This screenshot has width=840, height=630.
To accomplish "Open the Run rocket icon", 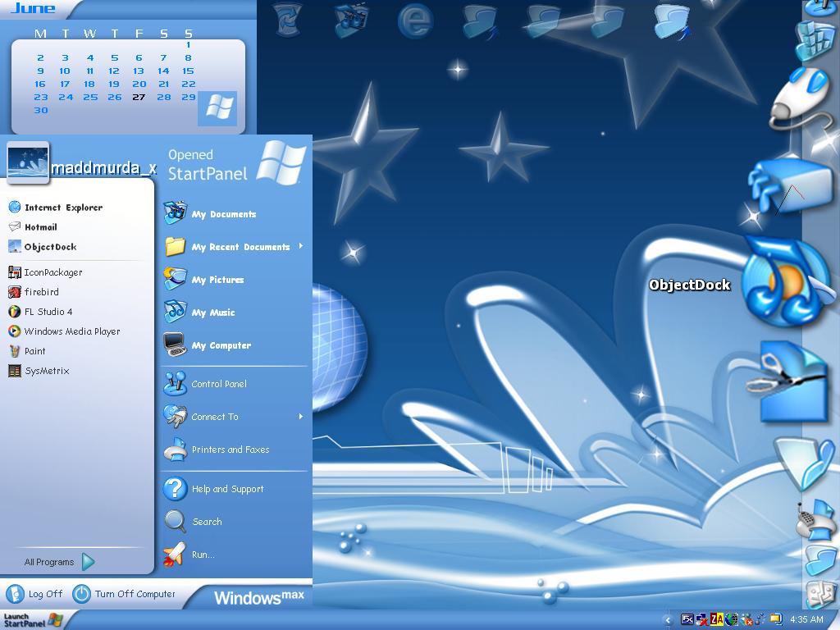I will tap(175, 555).
